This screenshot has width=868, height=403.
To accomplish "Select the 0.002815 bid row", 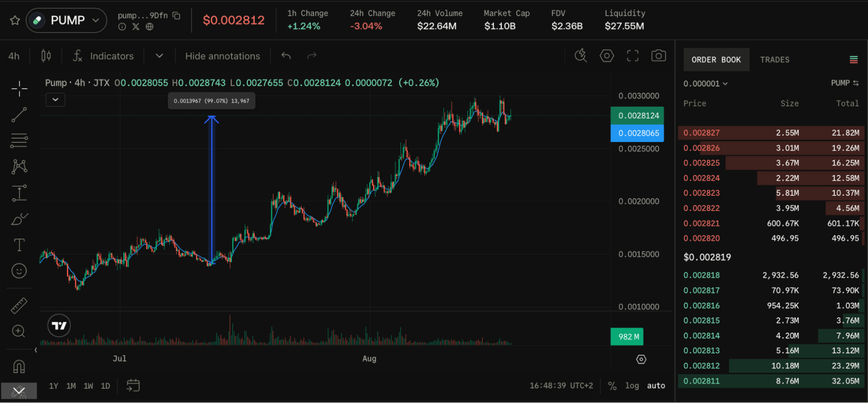I will pyautogui.click(x=771, y=320).
